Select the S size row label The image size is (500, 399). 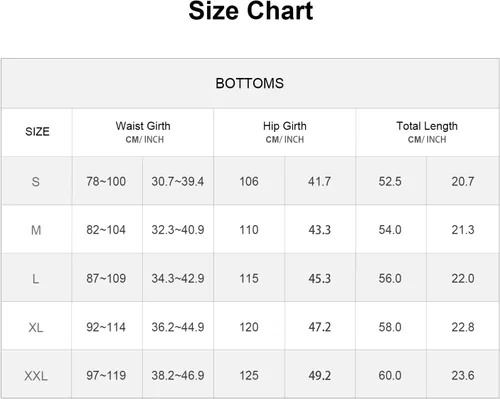click(x=36, y=182)
